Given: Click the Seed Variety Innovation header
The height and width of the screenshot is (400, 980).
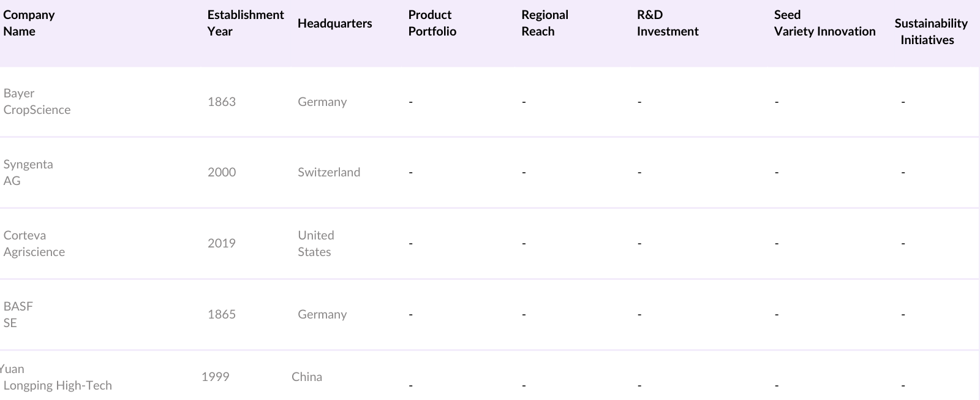Looking at the screenshot, I should (x=824, y=23).
